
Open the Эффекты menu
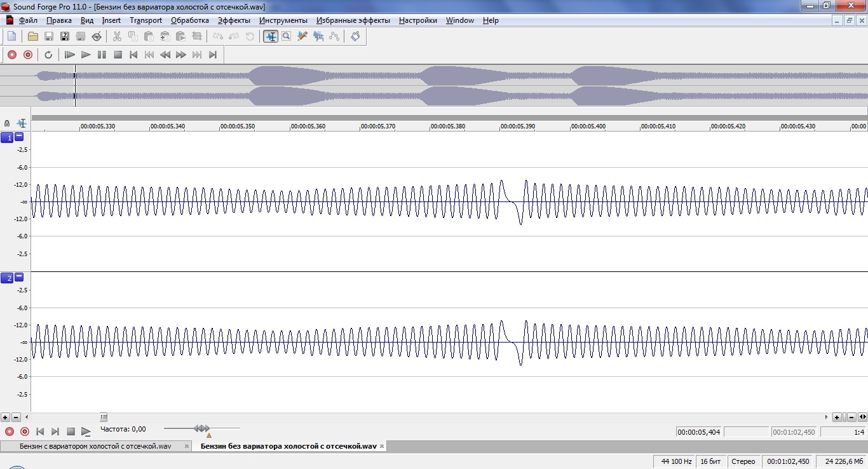click(234, 20)
